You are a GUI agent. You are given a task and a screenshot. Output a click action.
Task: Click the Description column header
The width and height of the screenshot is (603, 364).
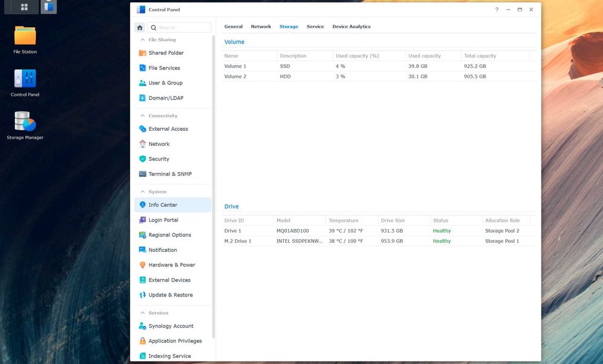coord(293,55)
